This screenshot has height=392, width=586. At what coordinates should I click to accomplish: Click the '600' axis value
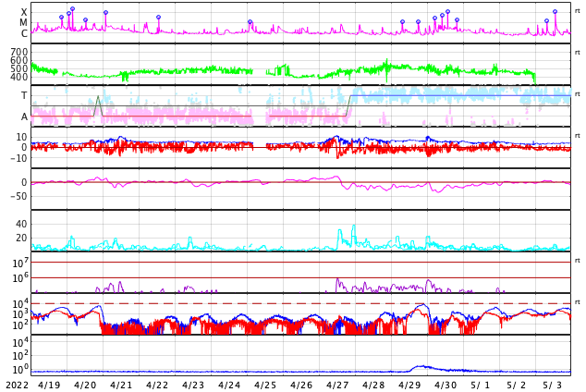tap(19, 60)
